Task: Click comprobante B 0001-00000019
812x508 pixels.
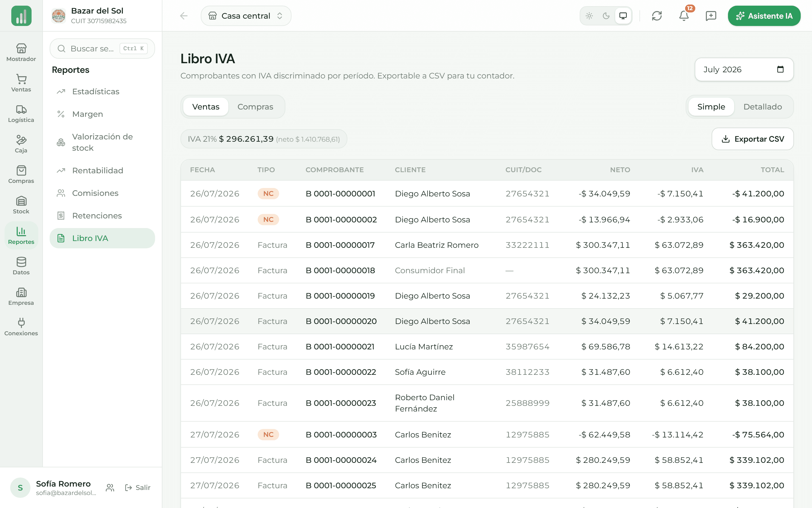Action: 340,296
